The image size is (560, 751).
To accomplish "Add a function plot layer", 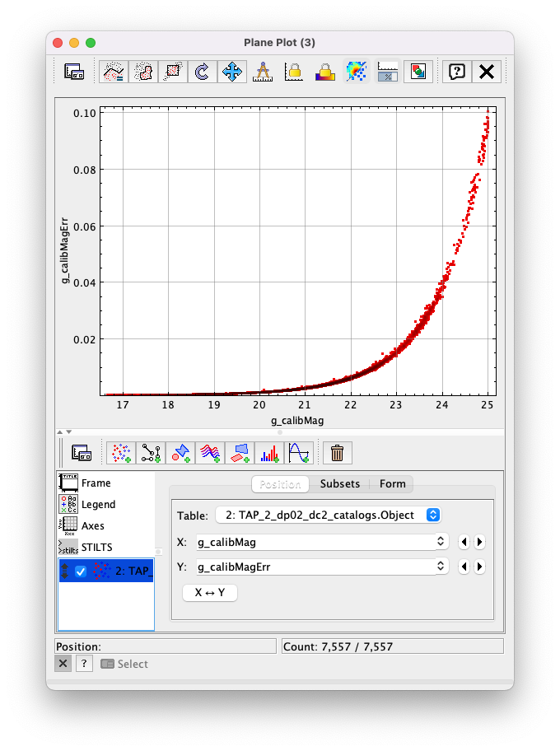I will (299, 453).
